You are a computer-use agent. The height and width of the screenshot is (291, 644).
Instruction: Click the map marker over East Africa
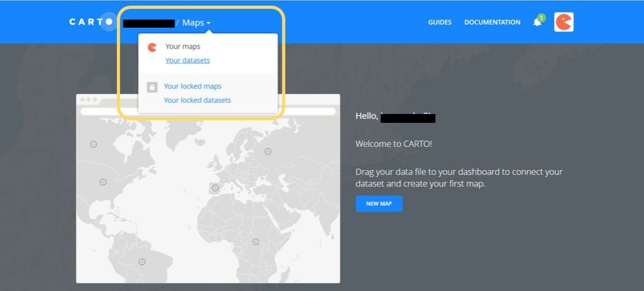click(x=255, y=242)
